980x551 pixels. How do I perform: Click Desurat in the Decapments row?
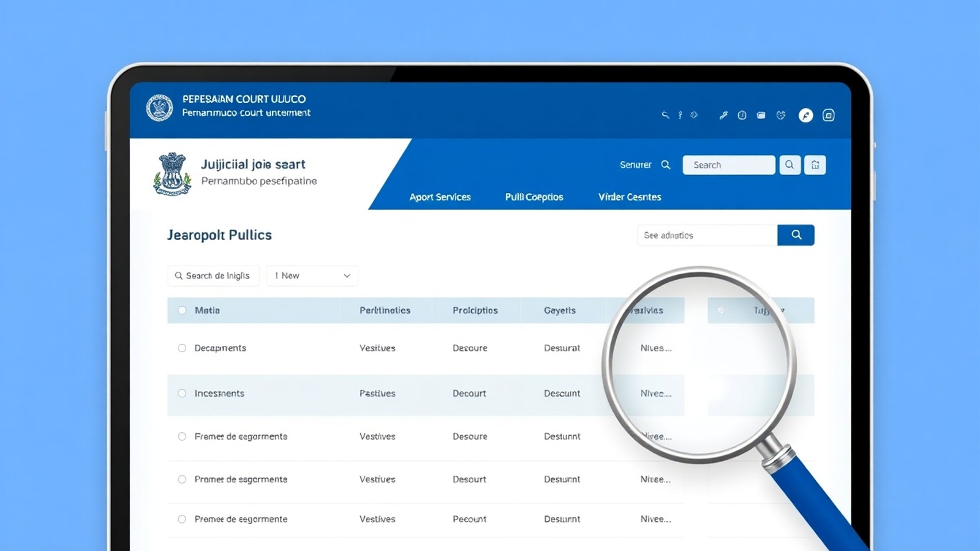[562, 348]
